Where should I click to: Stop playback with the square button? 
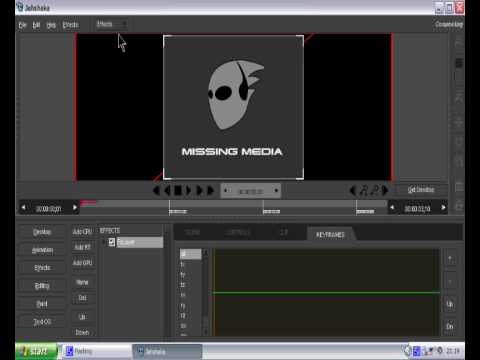(x=178, y=191)
